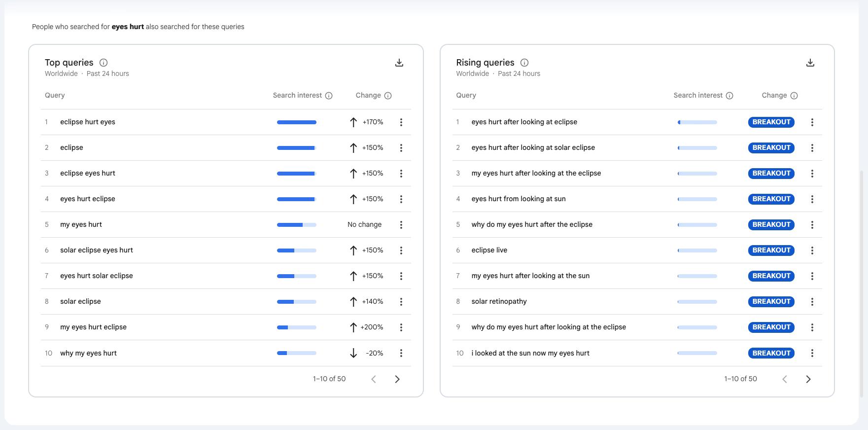Open 'i looked at the sun now my eyes hurt' query
Viewport: 868px width, 430px height.
(530, 353)
